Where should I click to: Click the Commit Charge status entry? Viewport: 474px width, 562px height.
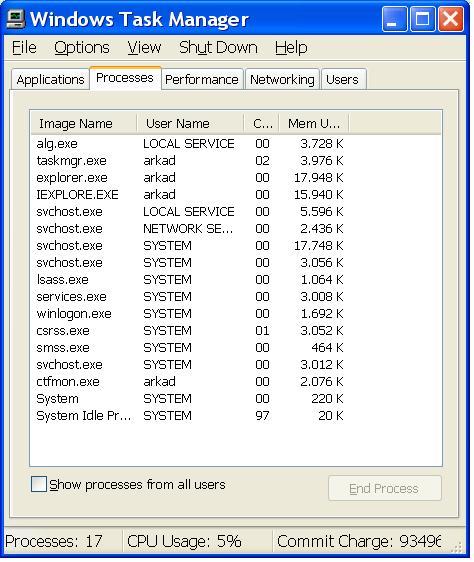[359, 541]
